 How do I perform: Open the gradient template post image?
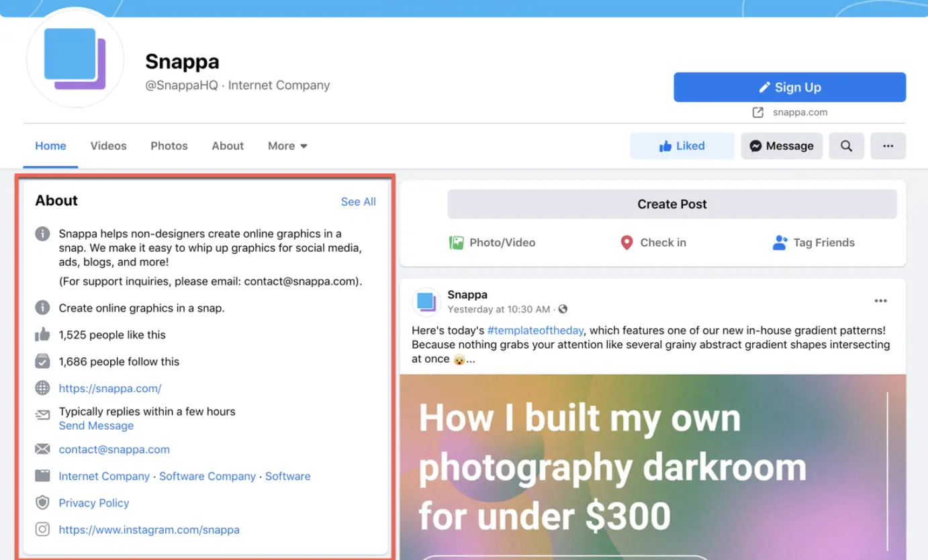pos(653,467)
